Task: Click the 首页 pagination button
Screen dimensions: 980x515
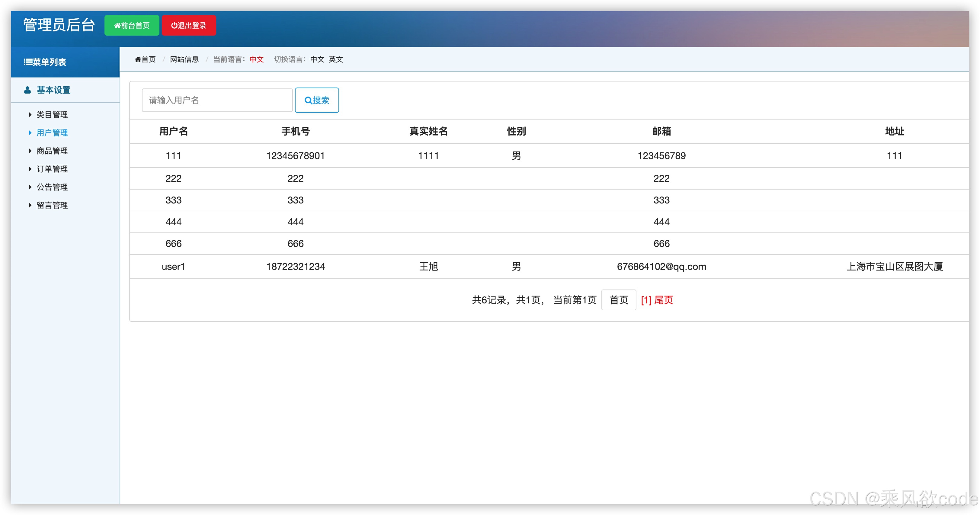Action: point(618,300)
